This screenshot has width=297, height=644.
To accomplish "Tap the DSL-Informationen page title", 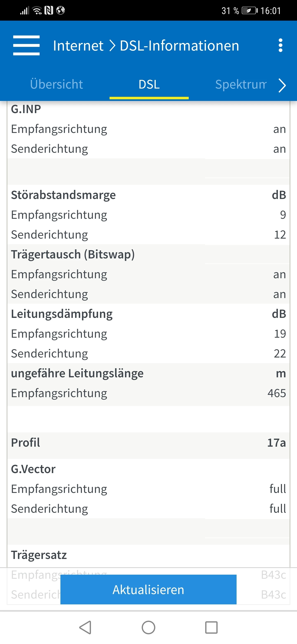I will [x=179, y=46].
